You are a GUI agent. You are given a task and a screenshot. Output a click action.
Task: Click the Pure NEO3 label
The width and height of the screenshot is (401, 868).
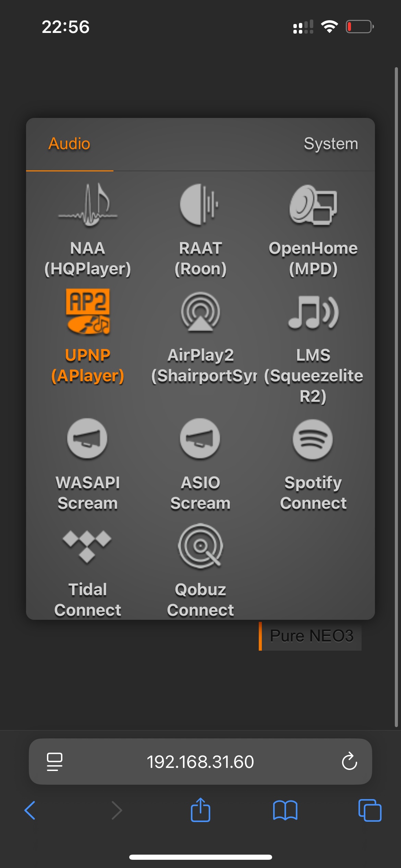point(311,636)
